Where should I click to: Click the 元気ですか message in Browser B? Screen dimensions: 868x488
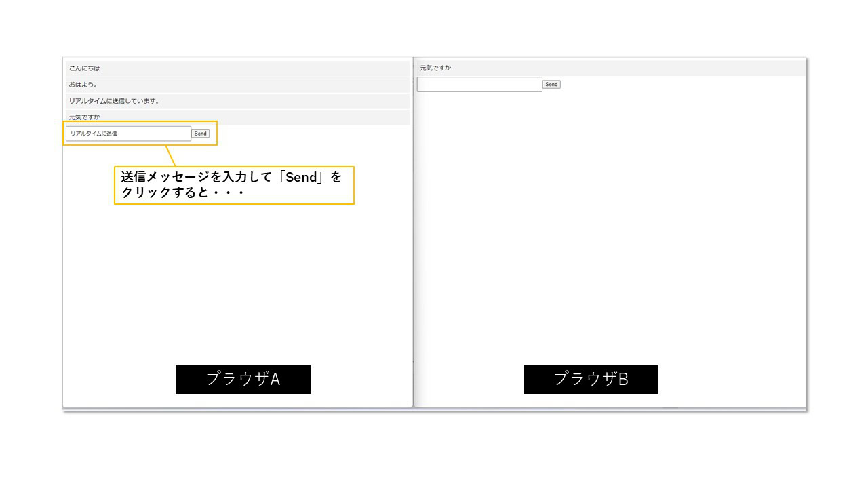coord(435,68)
